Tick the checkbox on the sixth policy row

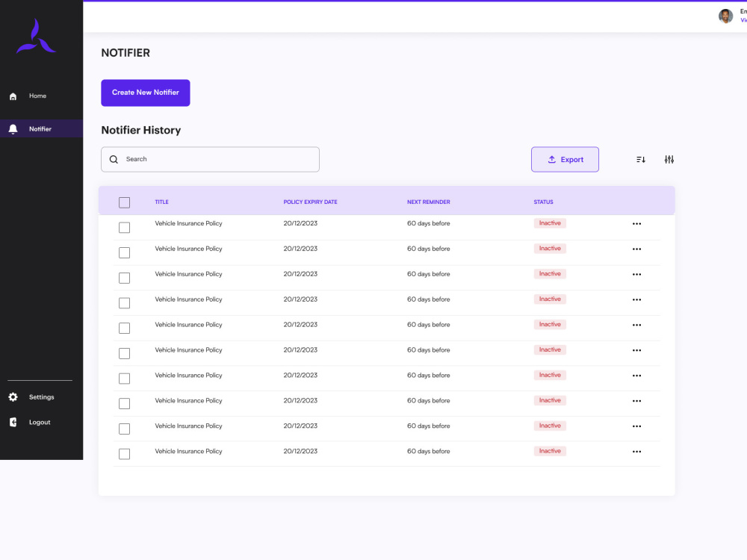pos(124,353)
